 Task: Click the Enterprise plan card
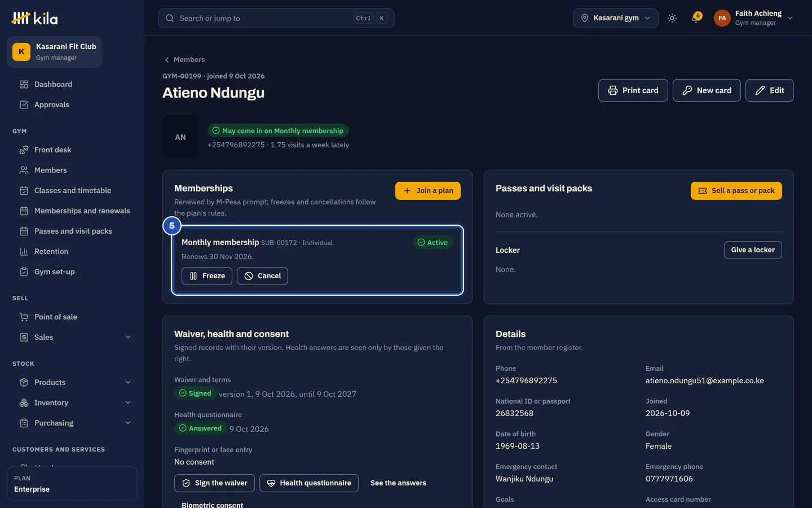(72, 484)
